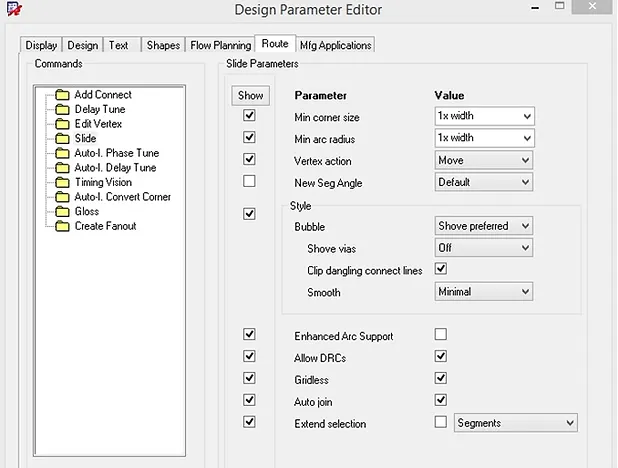Toggle Show checkbox for Auto join
Image resolution: width=618 pixels, height=468 pixels.
(249, 400)
